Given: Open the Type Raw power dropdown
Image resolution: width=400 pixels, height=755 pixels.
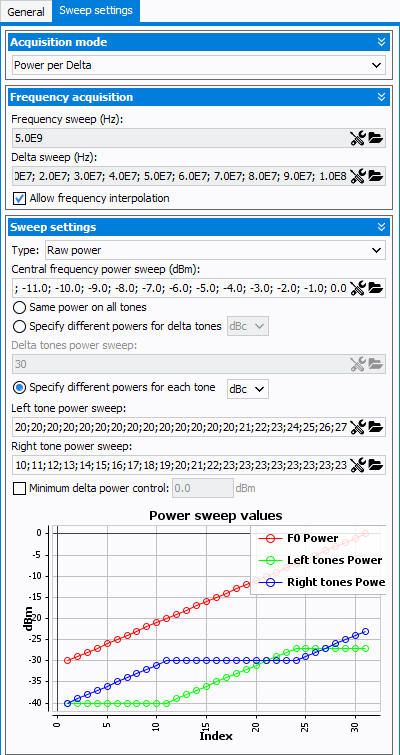Looking at the screenshot, I should pyautogui.click(x=215, y=250).
